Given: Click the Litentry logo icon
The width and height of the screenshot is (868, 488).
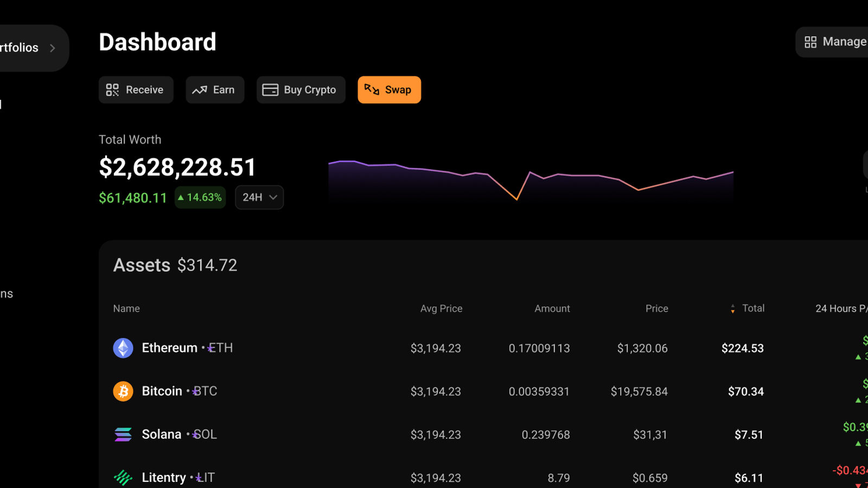Looking at the screenshot, I should point(123,478).
